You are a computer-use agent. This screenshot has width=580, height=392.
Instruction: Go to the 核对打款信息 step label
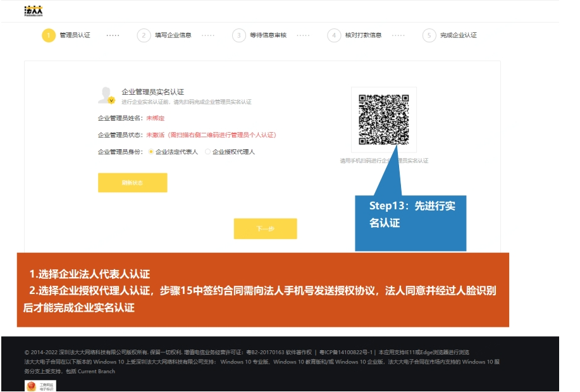pyautogui.click(x=363, y=35)
